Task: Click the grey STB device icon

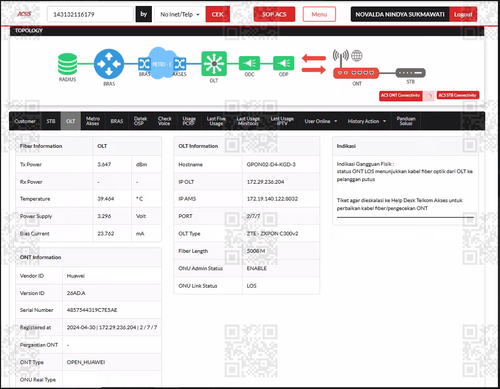Action: coord(411,72)
